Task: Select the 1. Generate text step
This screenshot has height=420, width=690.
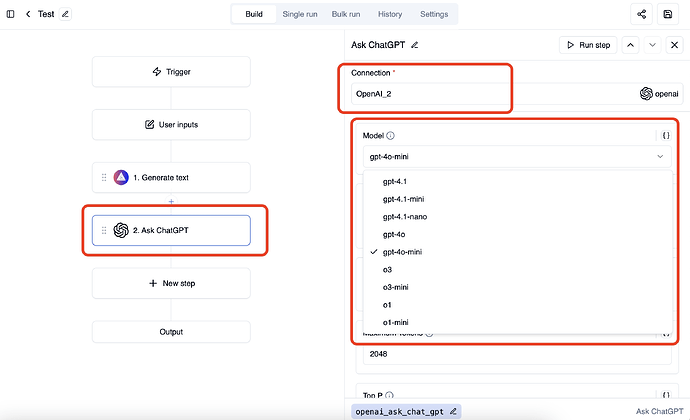Action: coord(171,177)
